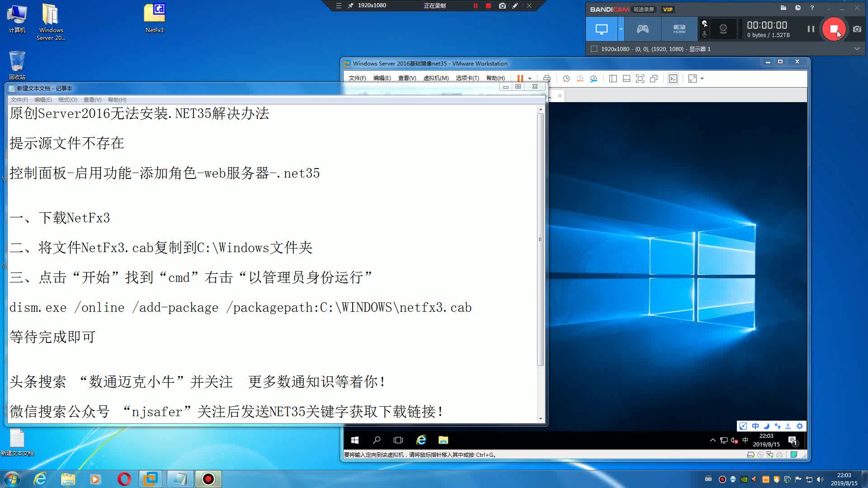Image resolution: width=868 pixels, height=488 pixels.
Task: Expand Bandicam's recording area info bar
Action: pos(857,49)
